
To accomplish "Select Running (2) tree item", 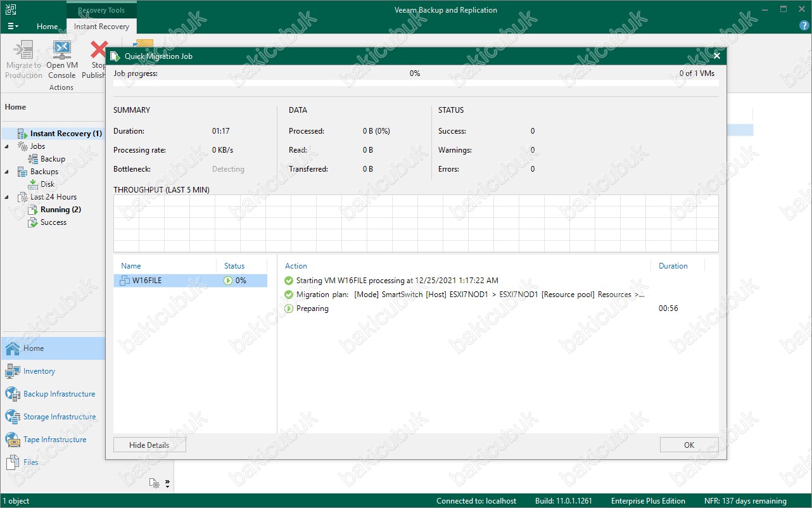I will tap(55, 210).
